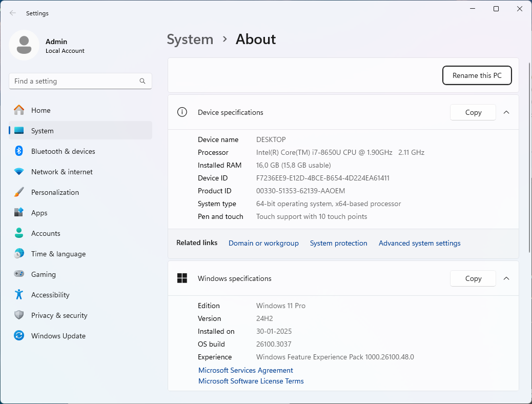Click the processor text Intel(R) Core(TM) i7-8650U
The height and width of the screenshot is (404, 532).
299,152
